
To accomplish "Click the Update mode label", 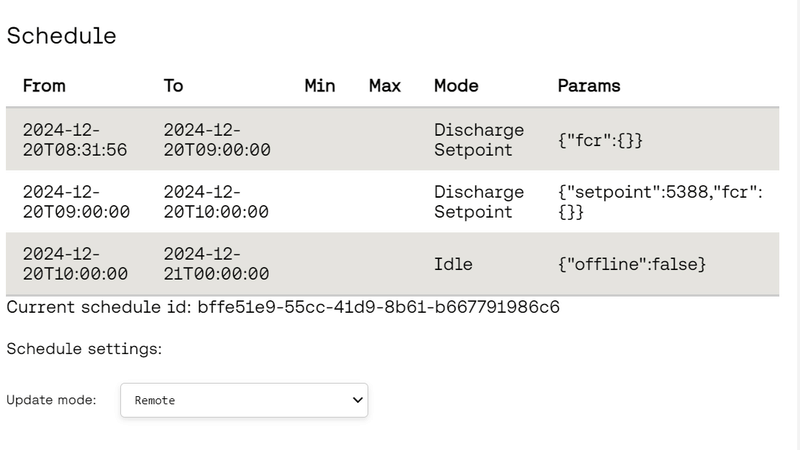I will coord(51,400).
